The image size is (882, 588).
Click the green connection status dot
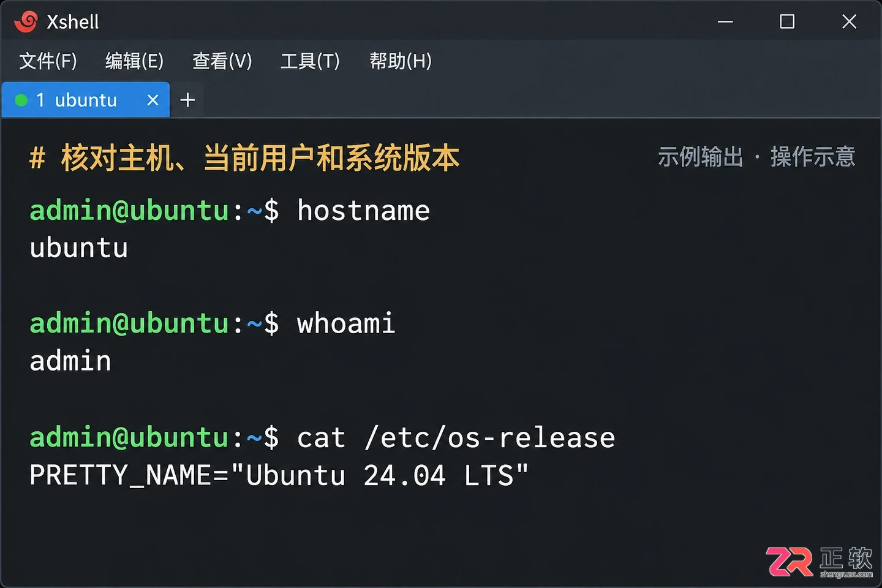(21, 100)
